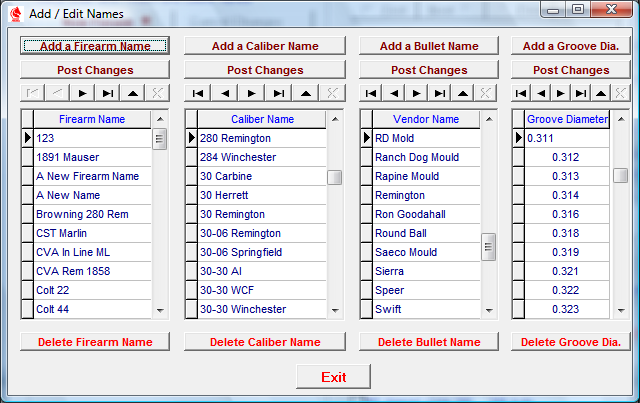Click the Exit button
The width and height of the screenshot is (640, 403).
333,377
